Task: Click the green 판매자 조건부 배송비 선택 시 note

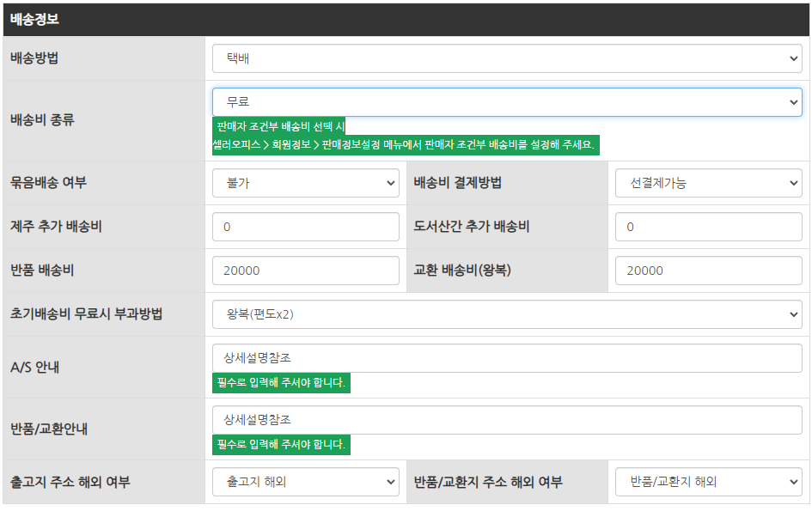Action: tap(279, 126)
